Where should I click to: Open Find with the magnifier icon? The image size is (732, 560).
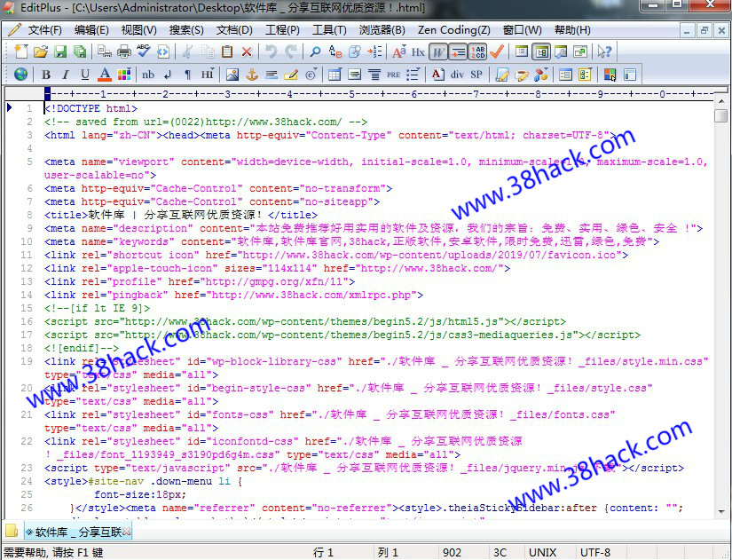(x=316, y=51)
